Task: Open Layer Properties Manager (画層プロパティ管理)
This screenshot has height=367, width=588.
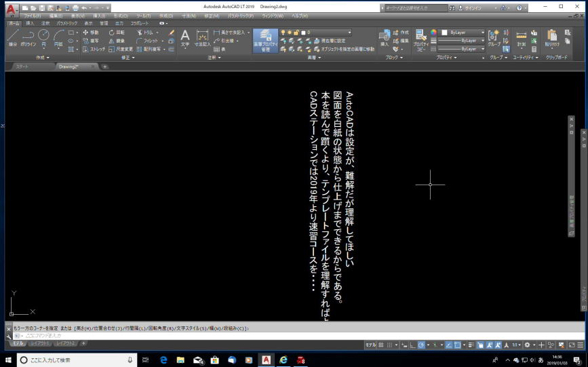Action: pyautogui.click(x=265, y=40)
